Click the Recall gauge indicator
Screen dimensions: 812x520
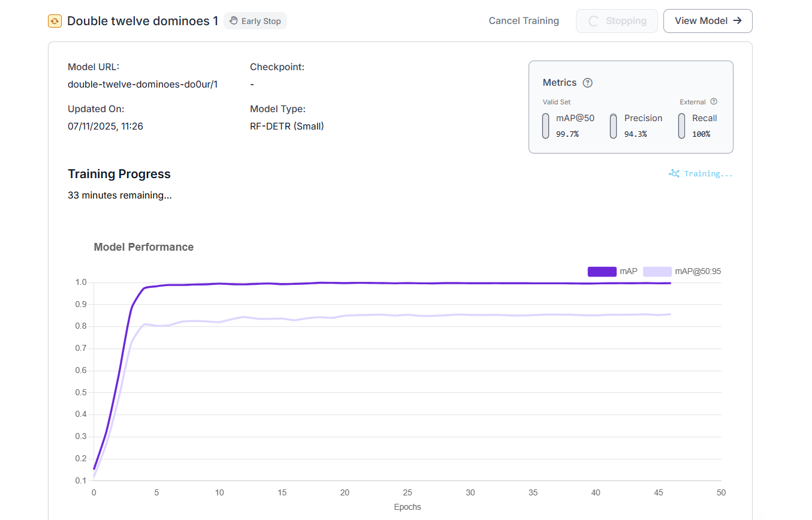(681, 126)
